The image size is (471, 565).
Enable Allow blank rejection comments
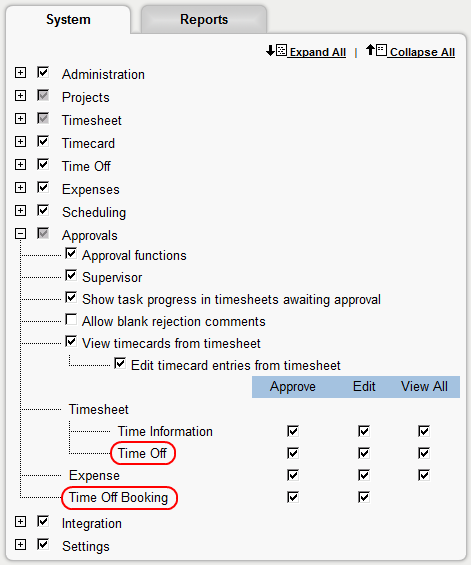pyautogui.click(x=71, y=319)
